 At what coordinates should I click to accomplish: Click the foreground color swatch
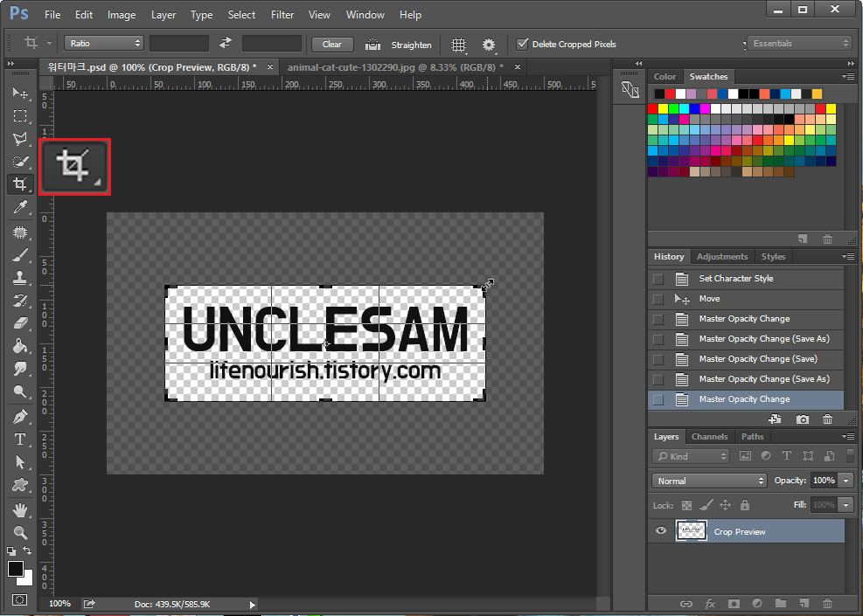tap(16, 569)
